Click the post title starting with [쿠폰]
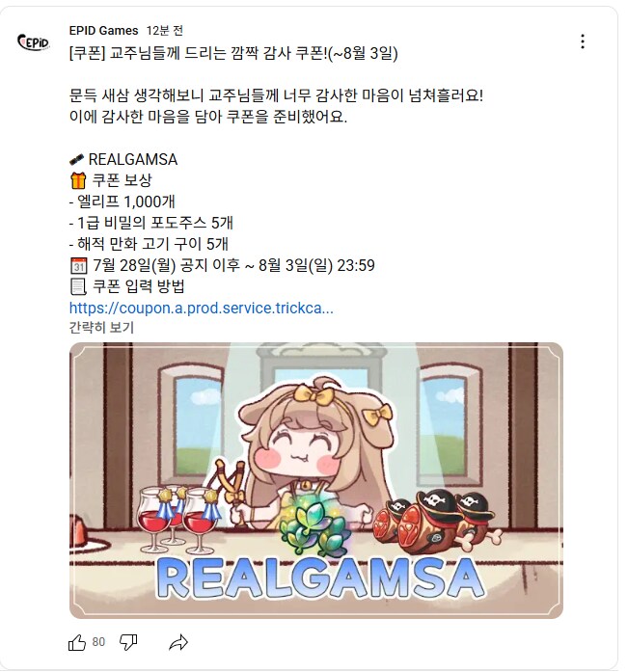Viewport: 627px width, 672px height. (x=233, y=53)
